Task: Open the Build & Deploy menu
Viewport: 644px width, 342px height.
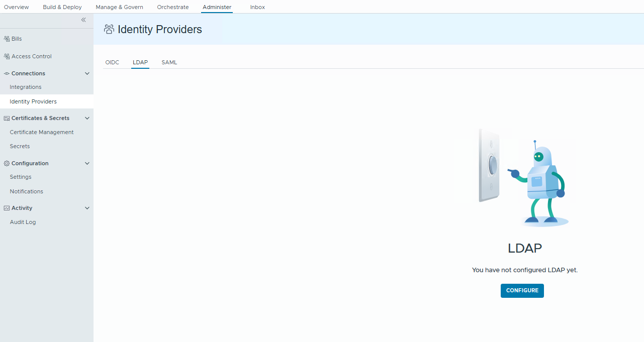Action: pos(62,7)
